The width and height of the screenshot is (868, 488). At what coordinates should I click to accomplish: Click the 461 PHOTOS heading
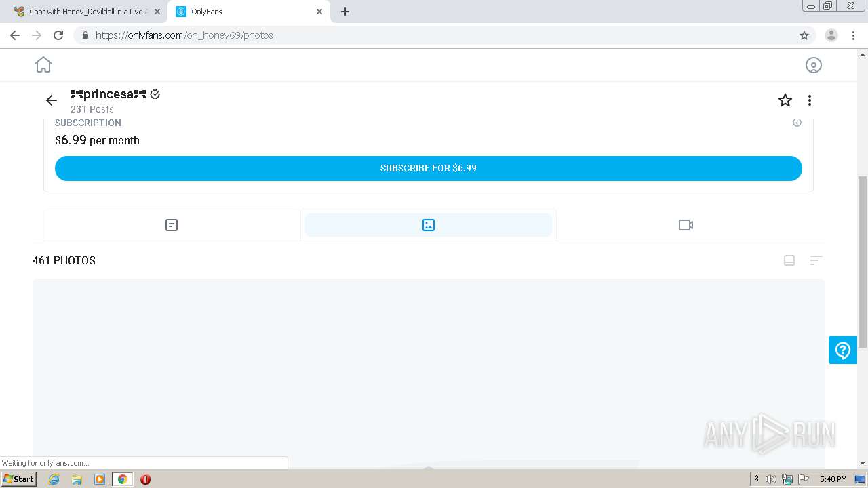pos(64,260)
